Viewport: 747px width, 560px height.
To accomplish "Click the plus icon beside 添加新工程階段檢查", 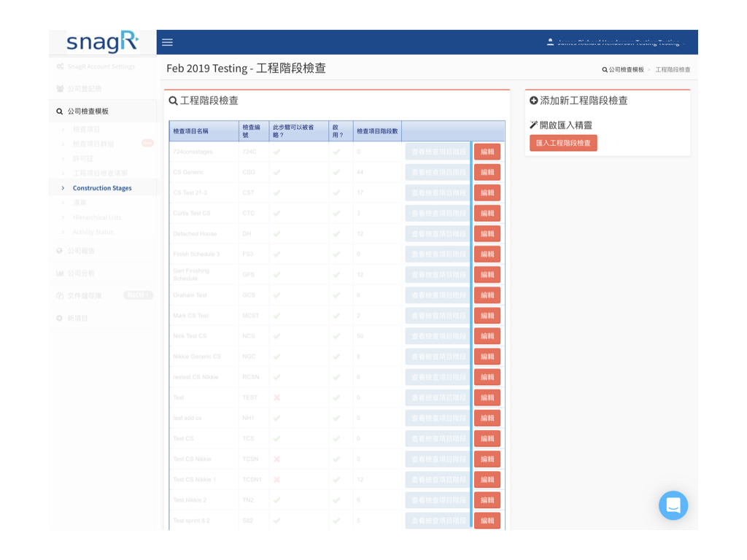I will point(533,101).
